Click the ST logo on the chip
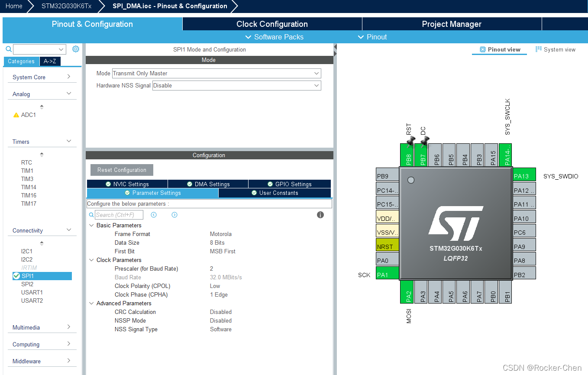 (456, 223)
